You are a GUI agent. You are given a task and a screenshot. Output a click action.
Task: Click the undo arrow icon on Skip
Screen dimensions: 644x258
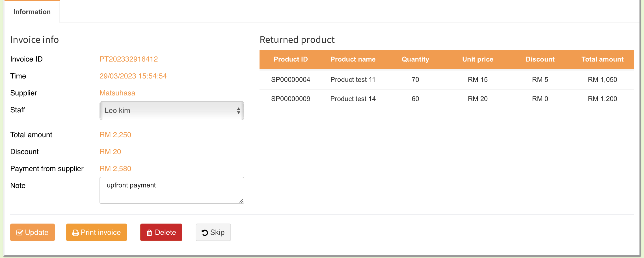click(x=205, y=233)
